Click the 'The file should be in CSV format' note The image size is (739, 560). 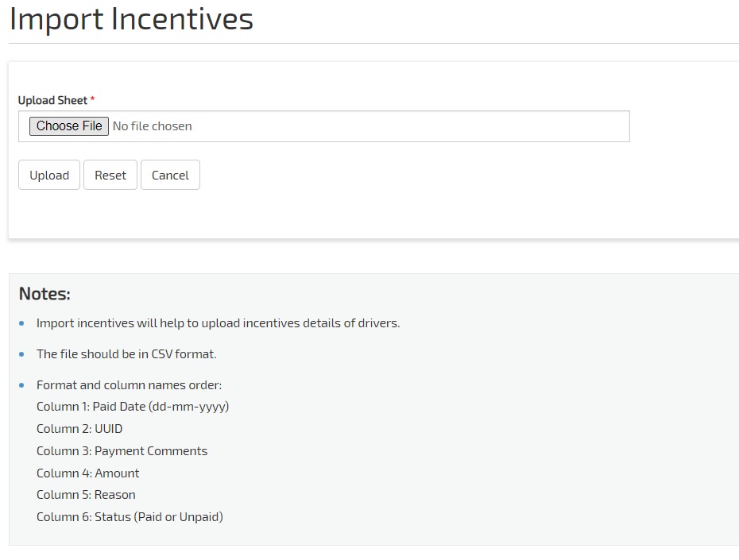(x=126, y=354)
